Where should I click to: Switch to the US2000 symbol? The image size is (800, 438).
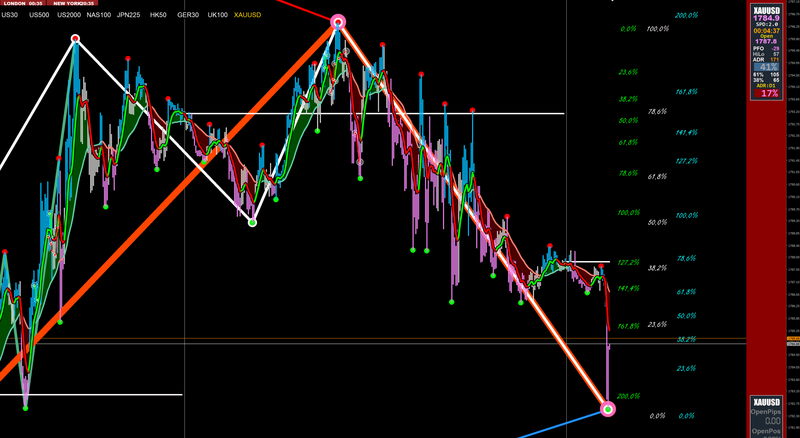pyautogui.click(x=69, y=15)
